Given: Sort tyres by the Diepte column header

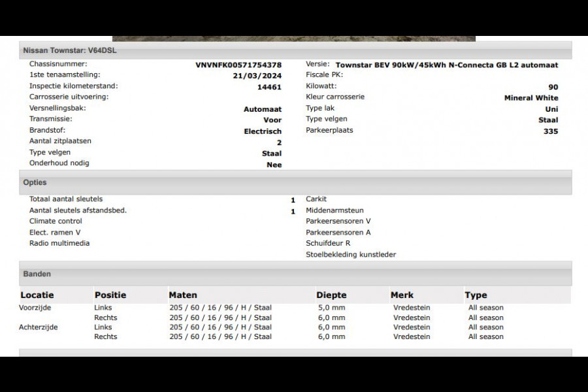Looking at the screenshot, I should click(x=331, y=295).
